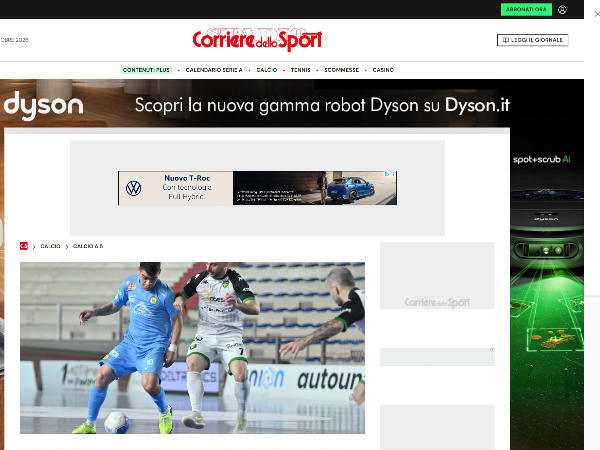Open Calendario Serie A menu item

tap(214, 70)
